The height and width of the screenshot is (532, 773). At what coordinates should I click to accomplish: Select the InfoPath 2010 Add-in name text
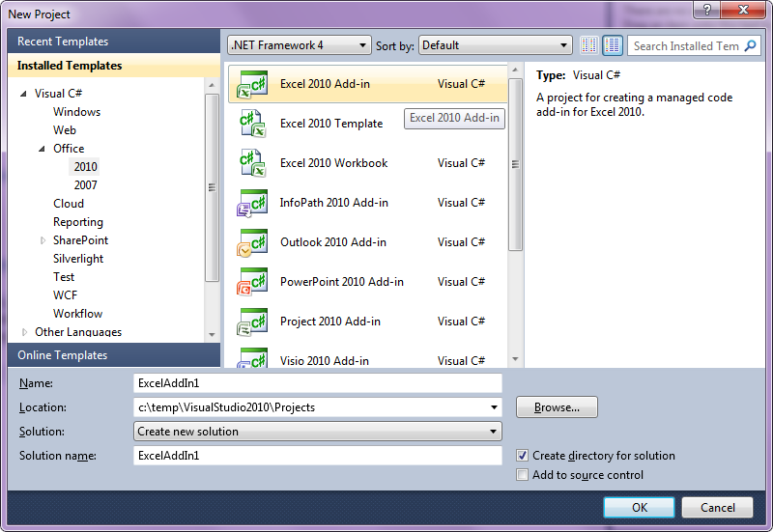[333, 203]
